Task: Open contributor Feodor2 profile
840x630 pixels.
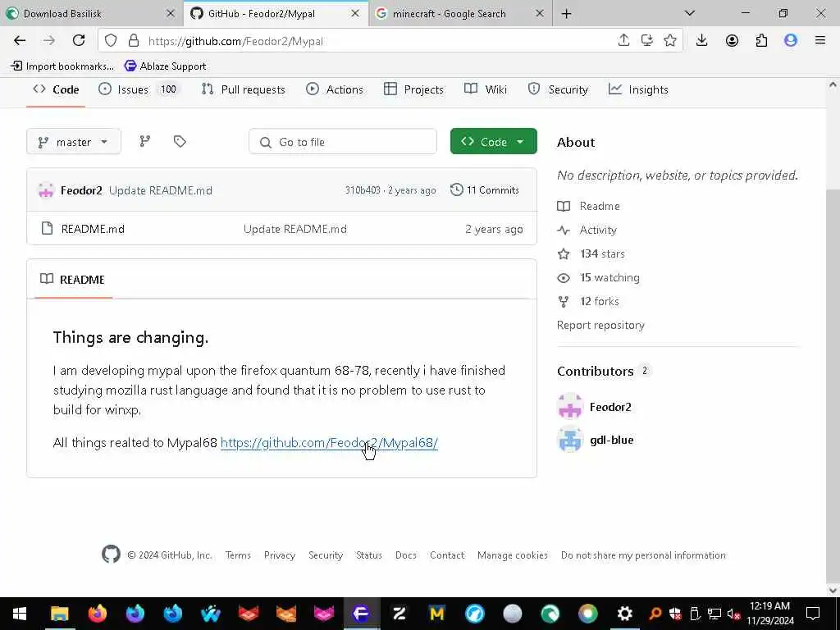Action: (x=610, y=407)
